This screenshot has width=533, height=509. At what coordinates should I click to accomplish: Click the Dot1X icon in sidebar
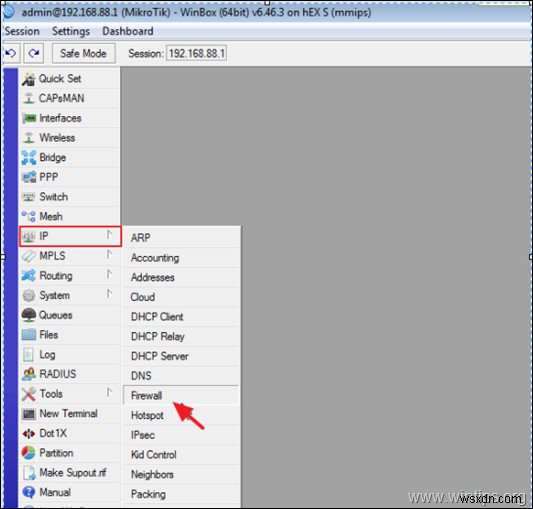tap(29, 434)
